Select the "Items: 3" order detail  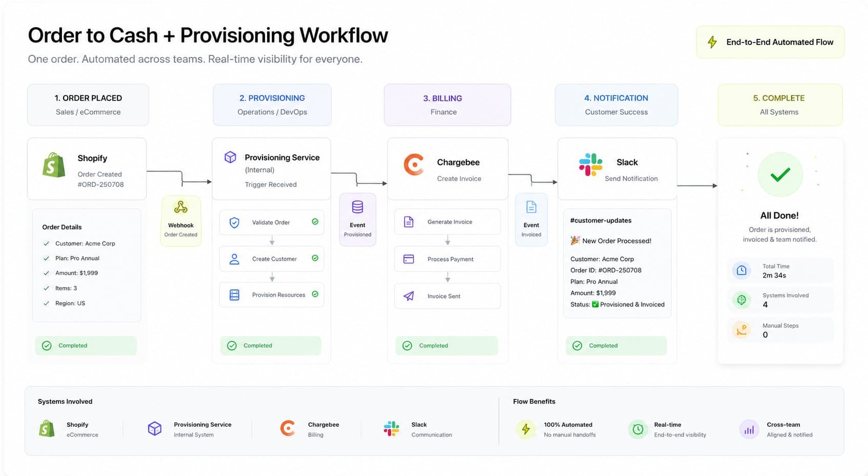click(x=66, y=288)
